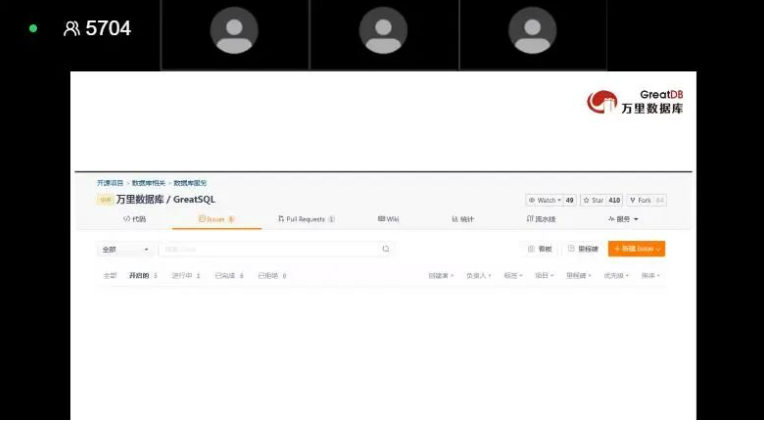Fork the GreatSQL repository
This screenshot has width=764, height=424.
click(x=640, y=200)
